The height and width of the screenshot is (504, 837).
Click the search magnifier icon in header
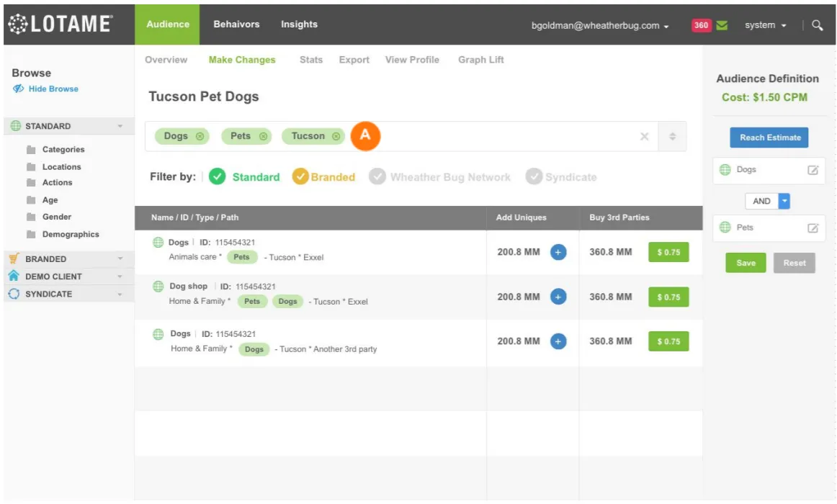tap(817, 25)
